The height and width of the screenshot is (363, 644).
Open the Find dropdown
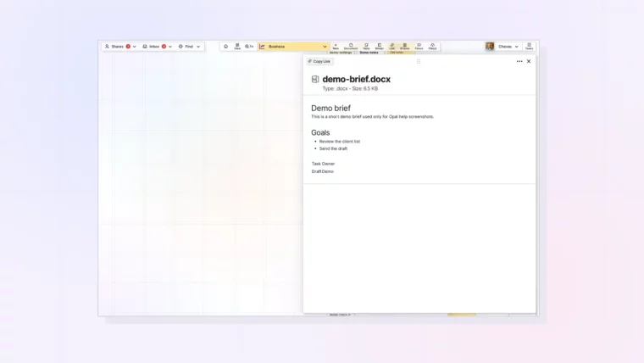[189, 47]
